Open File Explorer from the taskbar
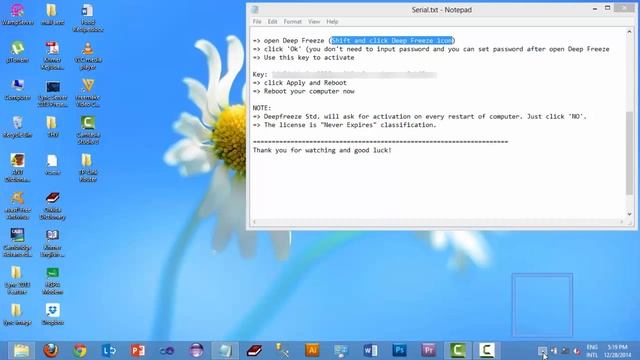Image resolution: width=640 pixels, height=360 pixels. tap(21, 351)
